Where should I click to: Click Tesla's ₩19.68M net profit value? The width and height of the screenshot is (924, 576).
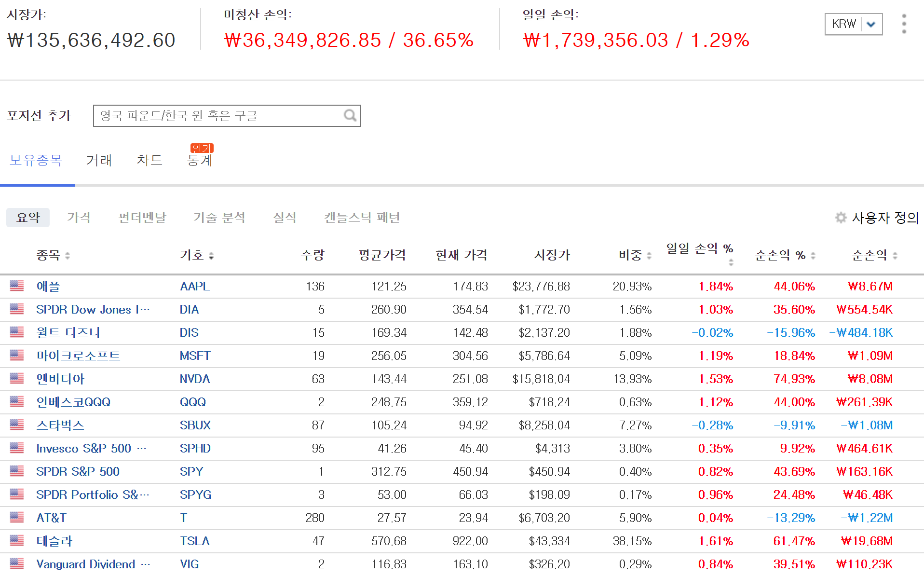point(867,541)
